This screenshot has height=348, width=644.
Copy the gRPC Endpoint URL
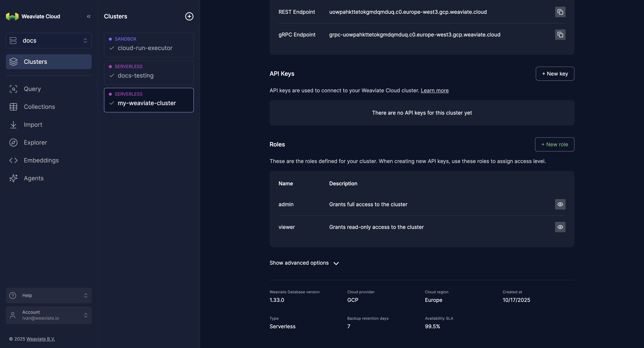560,35
